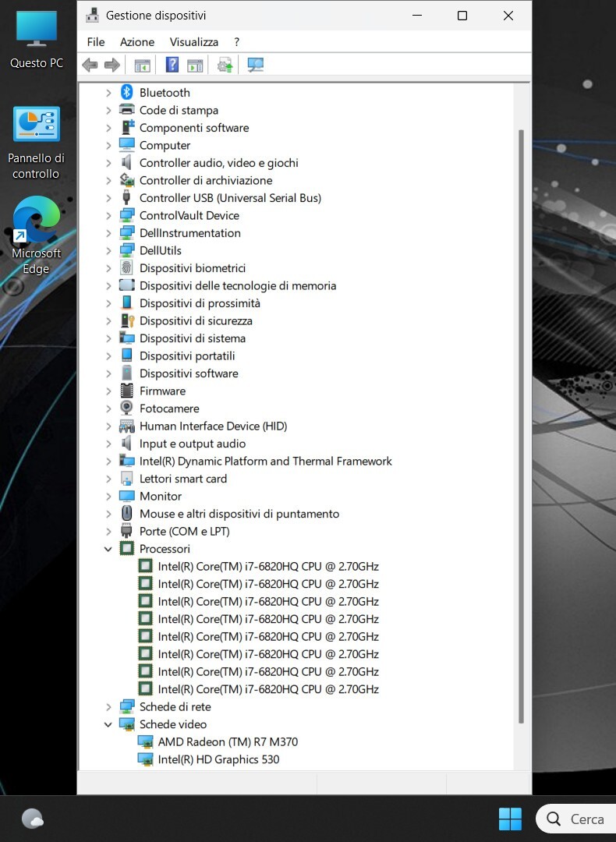Expand the Schede di rete node
This screenshot has width=616, height=842.
click(x=108, y=706)
